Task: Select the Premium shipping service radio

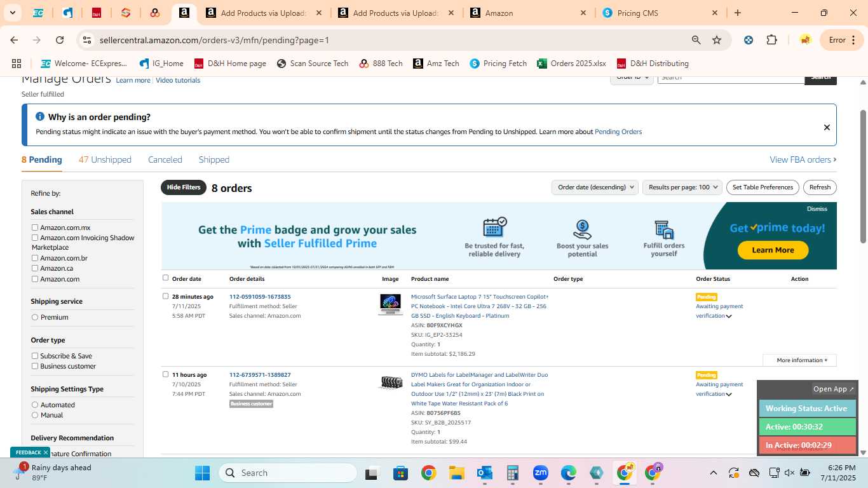Action: [x=35, y=317]
